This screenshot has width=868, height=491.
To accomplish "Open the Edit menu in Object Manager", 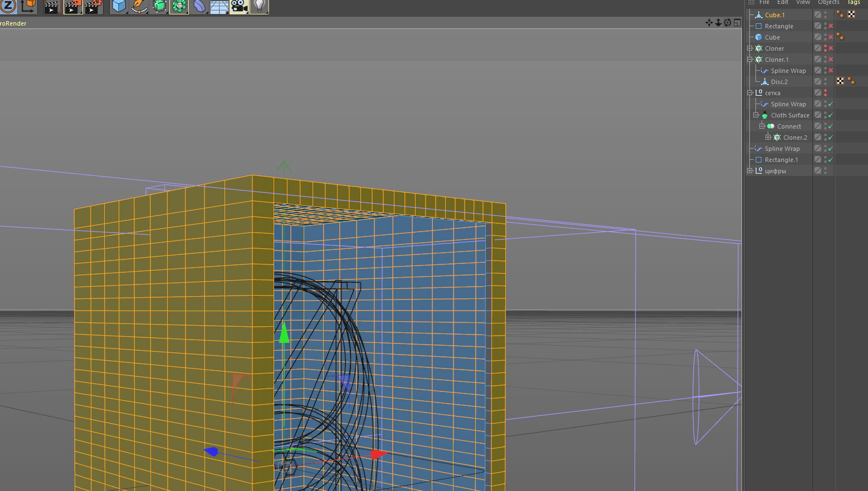I will tap(783, 2).
